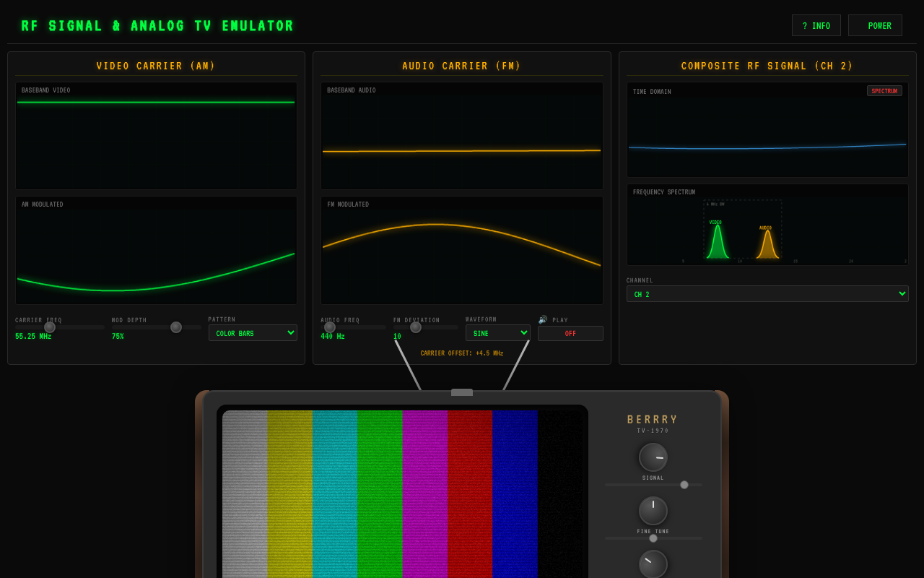Click the bottom knob below FINE TUNE
The image size is (924, 578).
pyautogui.click(x=653, y=564)
